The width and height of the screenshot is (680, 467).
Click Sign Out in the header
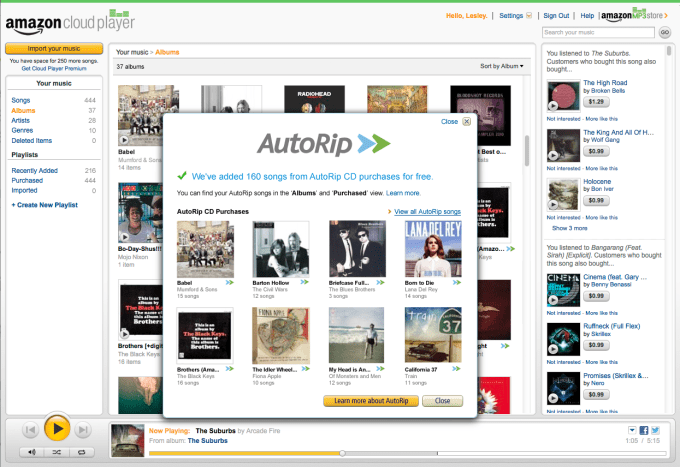click(x=556, y=16)
